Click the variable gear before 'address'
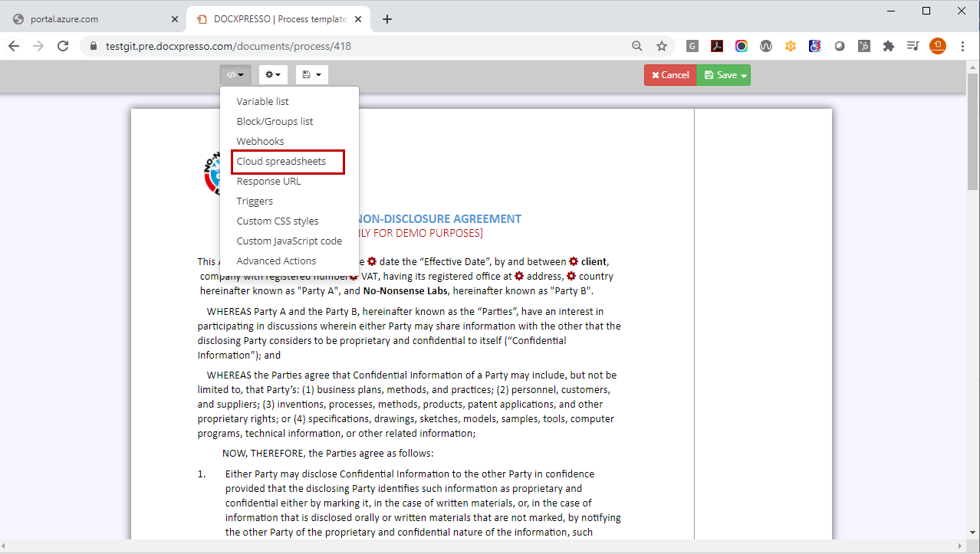 click(x=519, y=276)
